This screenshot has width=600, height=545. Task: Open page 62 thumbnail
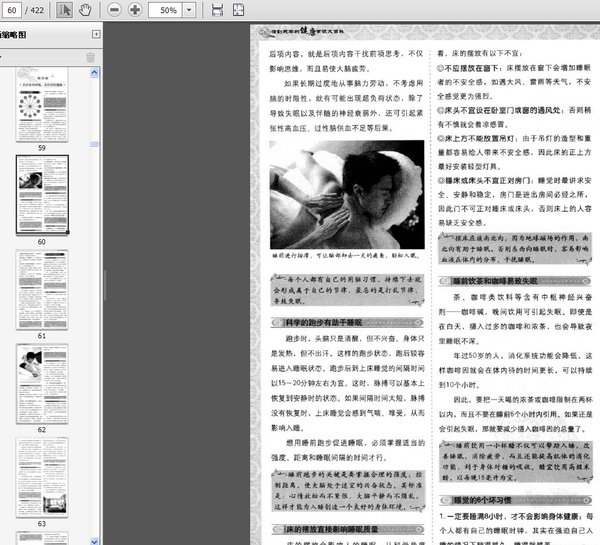click(42, 384)
